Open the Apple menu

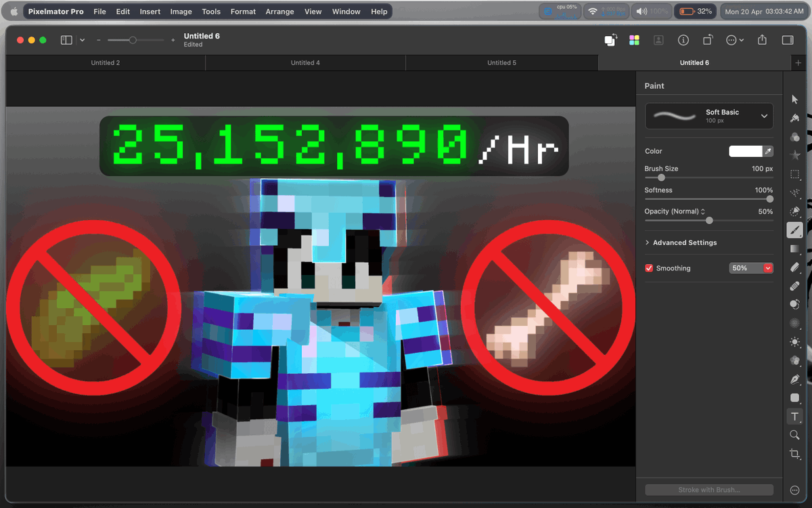point(14,12)
